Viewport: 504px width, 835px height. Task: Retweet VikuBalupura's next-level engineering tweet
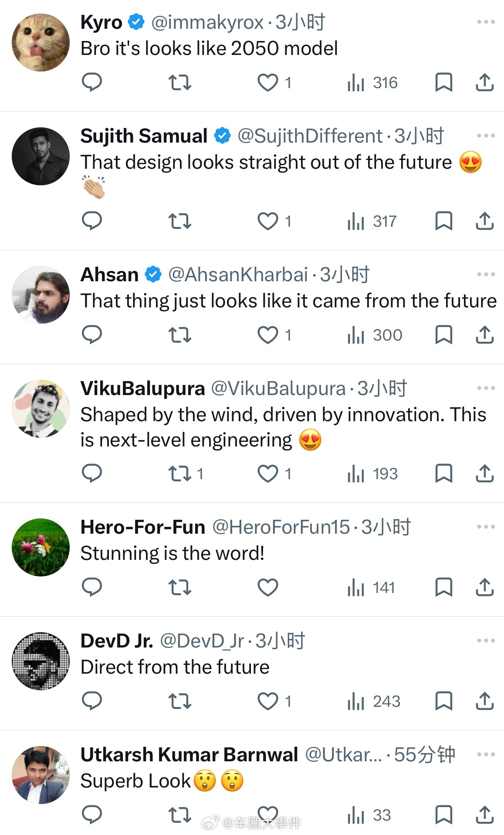(x=179, y=474)
